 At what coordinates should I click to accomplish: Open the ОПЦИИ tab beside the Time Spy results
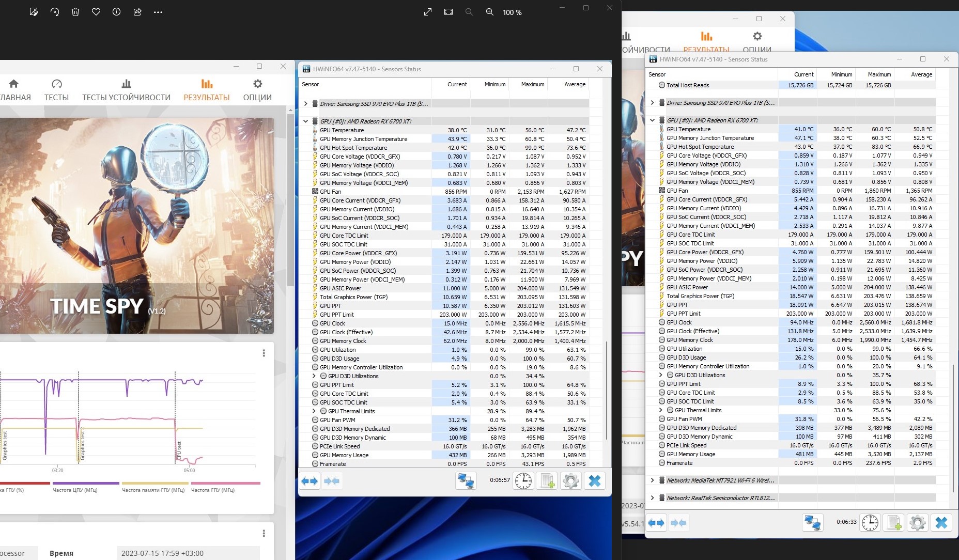tap(257, 90)
